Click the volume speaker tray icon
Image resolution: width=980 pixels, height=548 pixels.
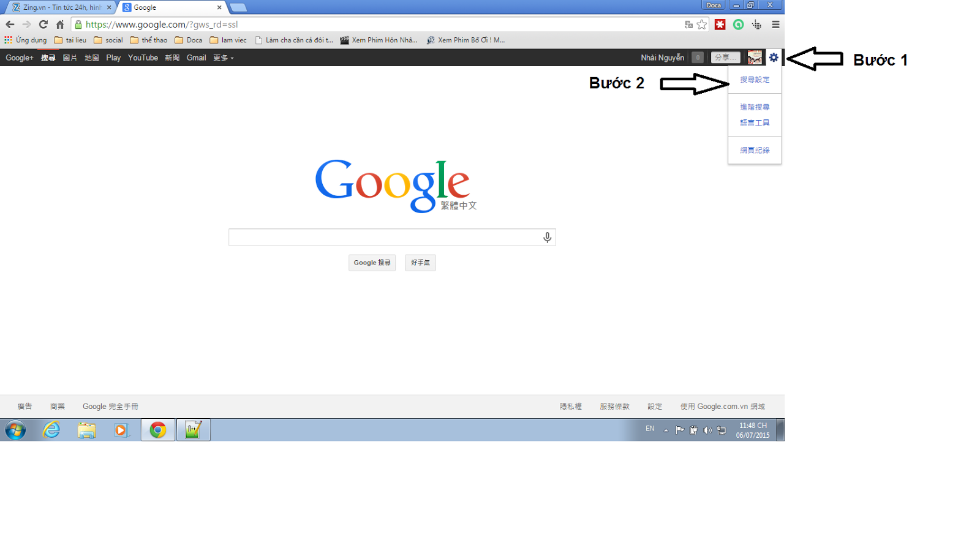click(707, 430)
